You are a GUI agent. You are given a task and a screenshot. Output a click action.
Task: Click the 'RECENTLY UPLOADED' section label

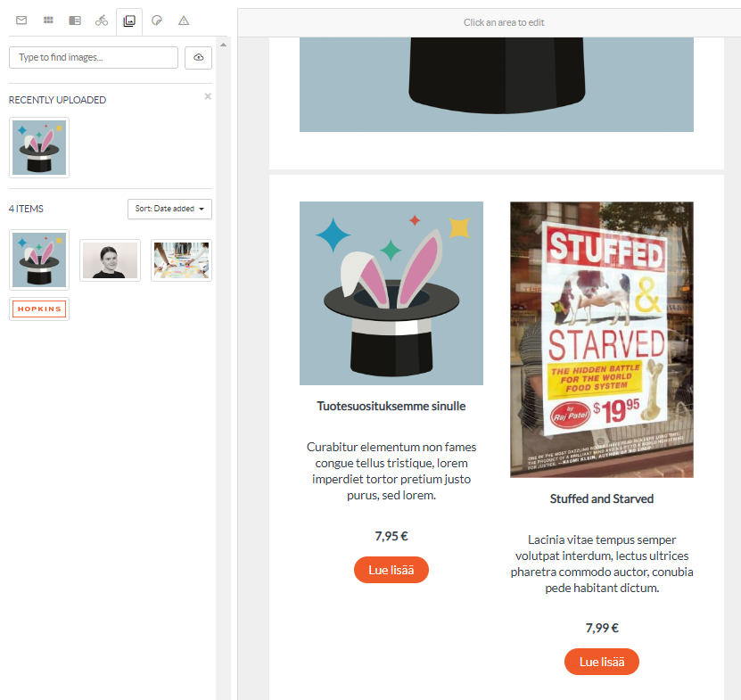58,100
